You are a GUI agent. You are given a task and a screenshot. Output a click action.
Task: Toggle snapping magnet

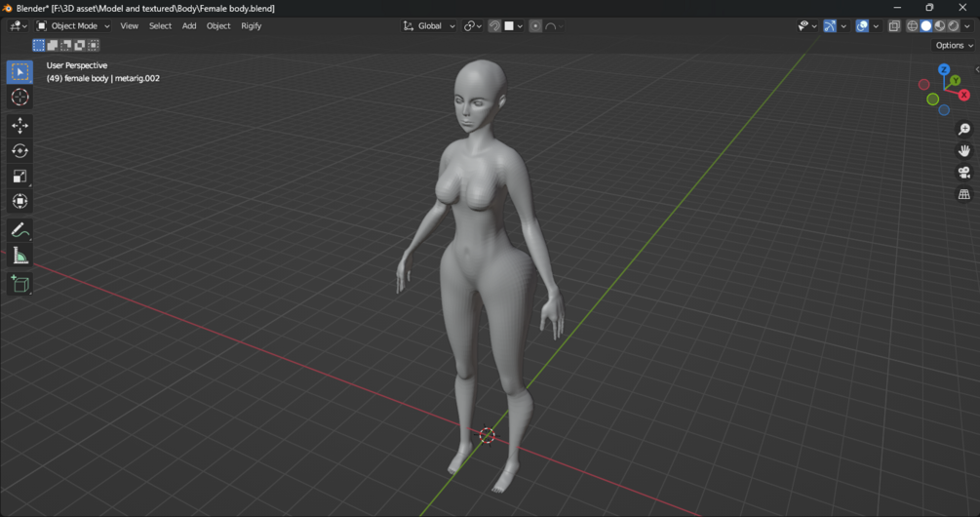(x=494, y=25)
